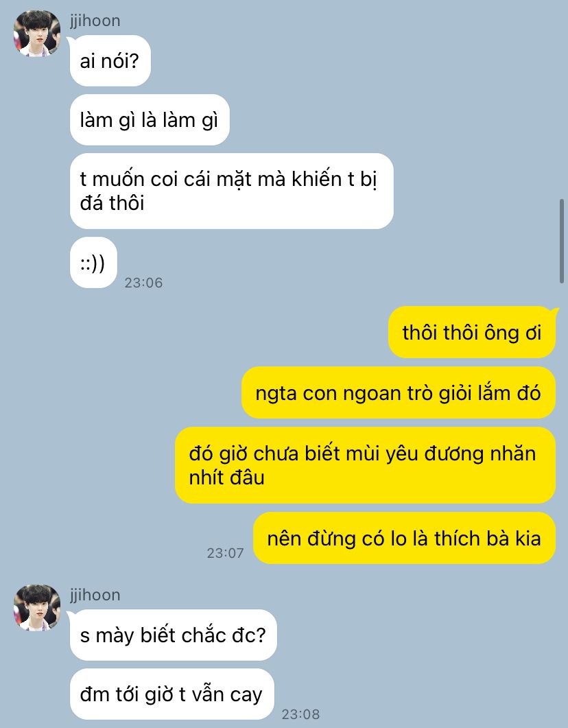
Task: Select message 't muốn coi cái mặt'
Action: [232, 191]
